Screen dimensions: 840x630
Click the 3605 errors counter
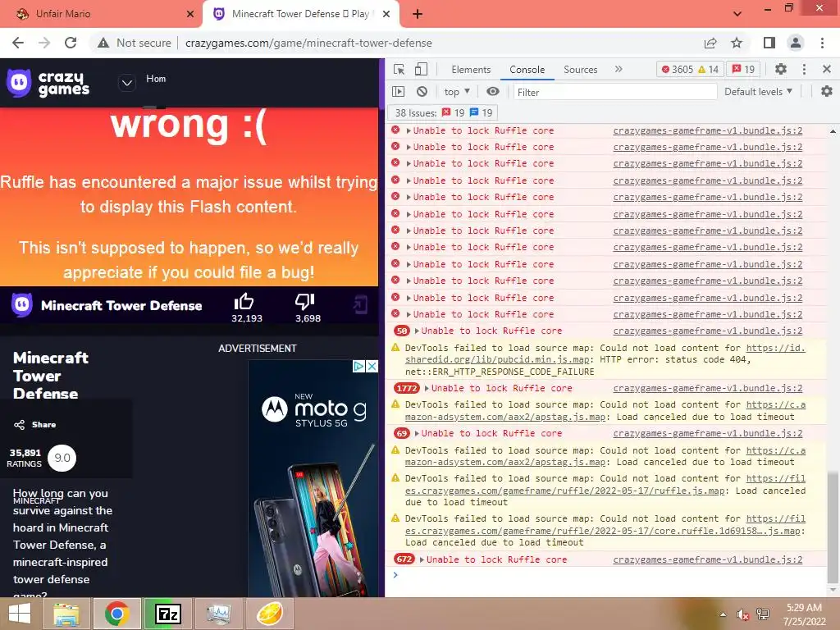click(x=677, y=69)
